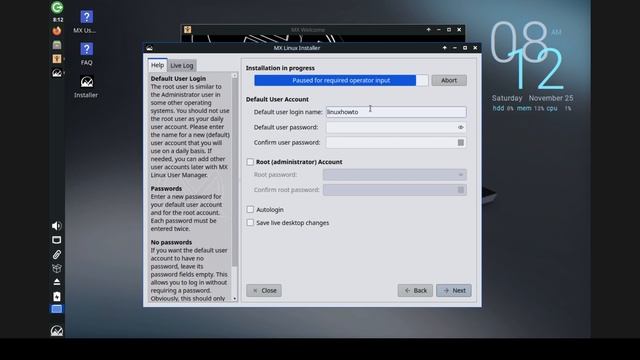Image resolution: width=640 pixels, height=360 pixels.
Task: Click the pin icon in the MX Welcome title bar
Action: click(429, 29)
